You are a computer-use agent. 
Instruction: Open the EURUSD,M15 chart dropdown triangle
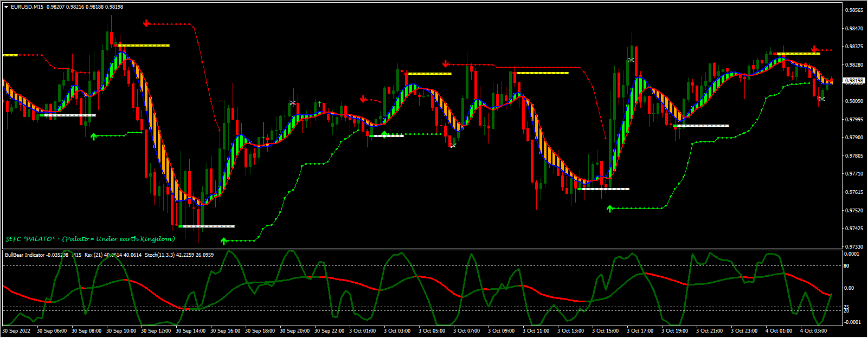[x=6, y=7]
